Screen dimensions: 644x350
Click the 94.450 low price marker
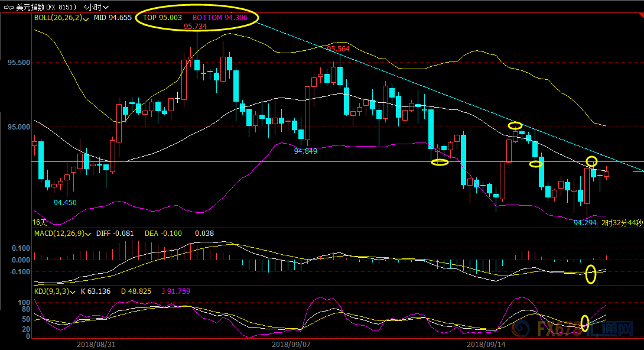[65, 202]
